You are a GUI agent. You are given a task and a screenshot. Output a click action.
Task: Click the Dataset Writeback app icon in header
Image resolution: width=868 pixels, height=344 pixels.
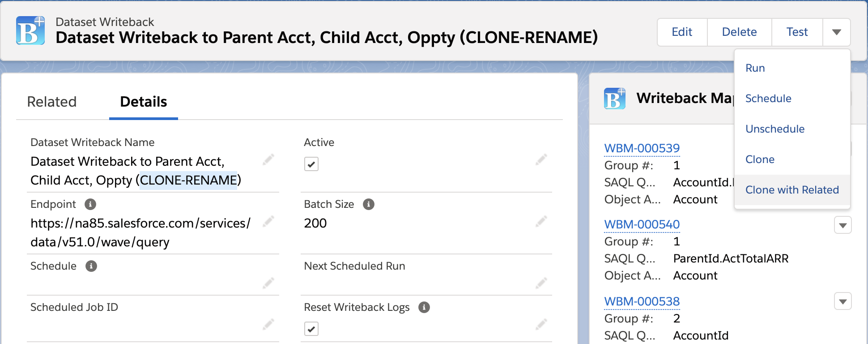point(30,30)
